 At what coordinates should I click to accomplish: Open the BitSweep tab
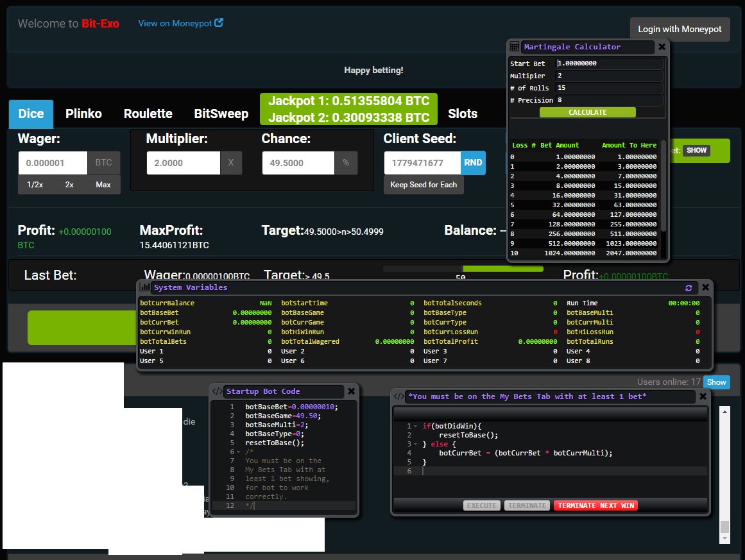pyautogui.click(x=221, y=114)
